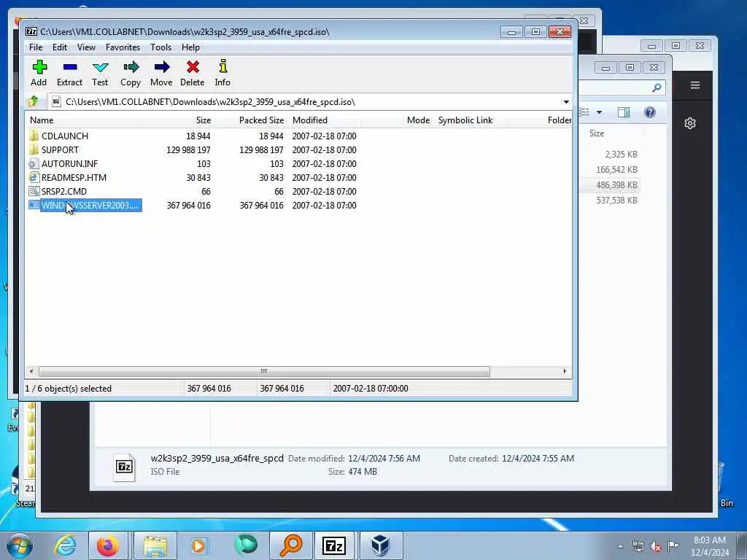Click the 166,542 KB entry in Explorer
Viewport: 747px width, 560px height.
[616, 169]
